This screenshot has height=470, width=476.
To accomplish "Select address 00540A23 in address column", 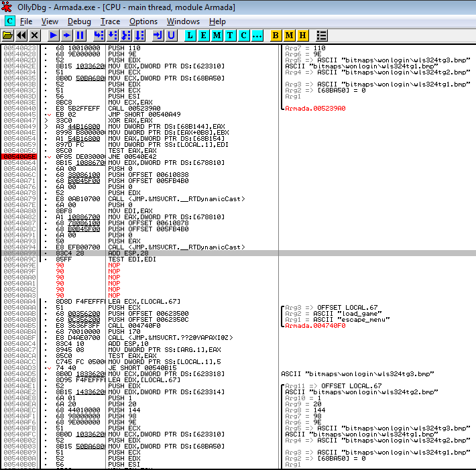I will tap(19, 48).
